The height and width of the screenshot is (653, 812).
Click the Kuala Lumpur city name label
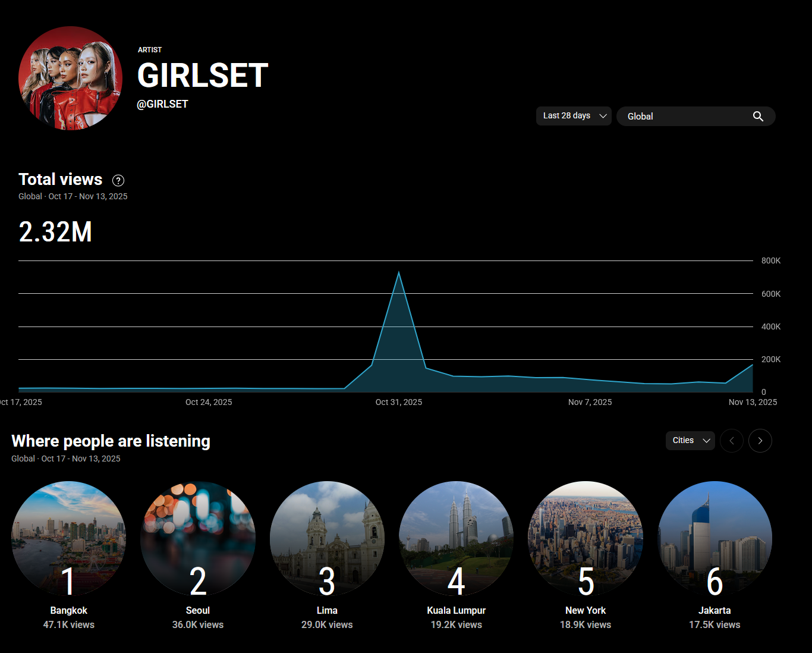[x=457, y=610]
